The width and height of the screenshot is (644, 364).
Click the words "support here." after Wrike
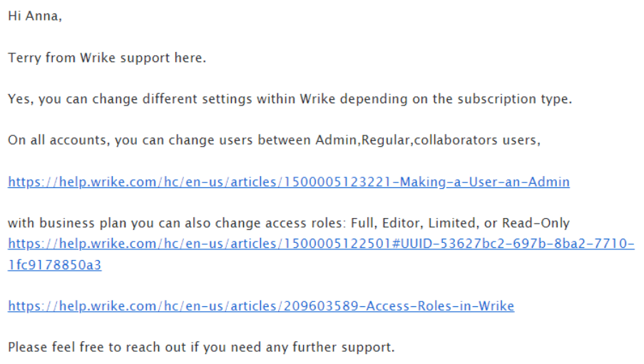[163, 58]
